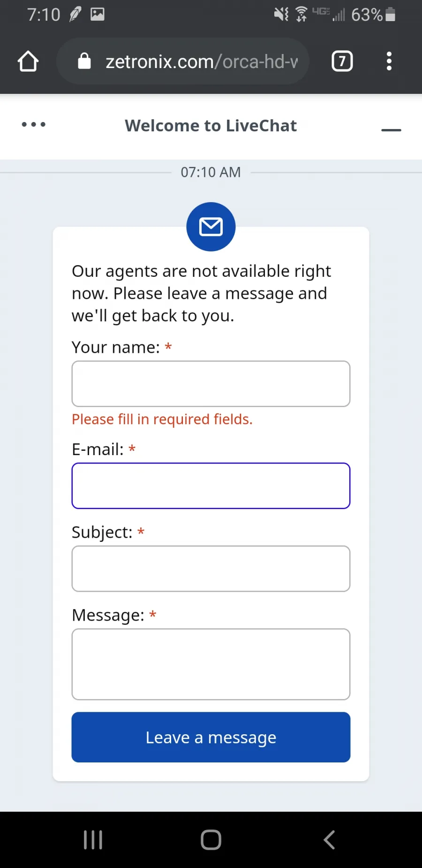
Task: Focus the Your name input field
Action: (211, 384)
